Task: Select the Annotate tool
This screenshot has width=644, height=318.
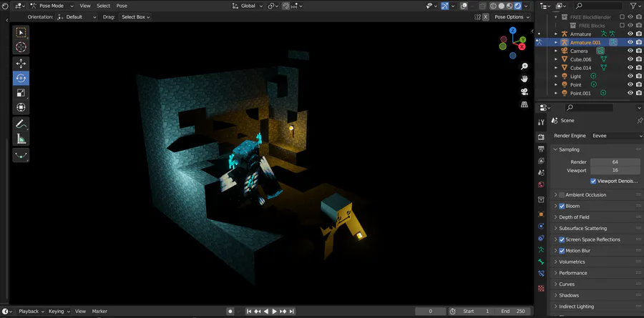Action: point(21,124)
